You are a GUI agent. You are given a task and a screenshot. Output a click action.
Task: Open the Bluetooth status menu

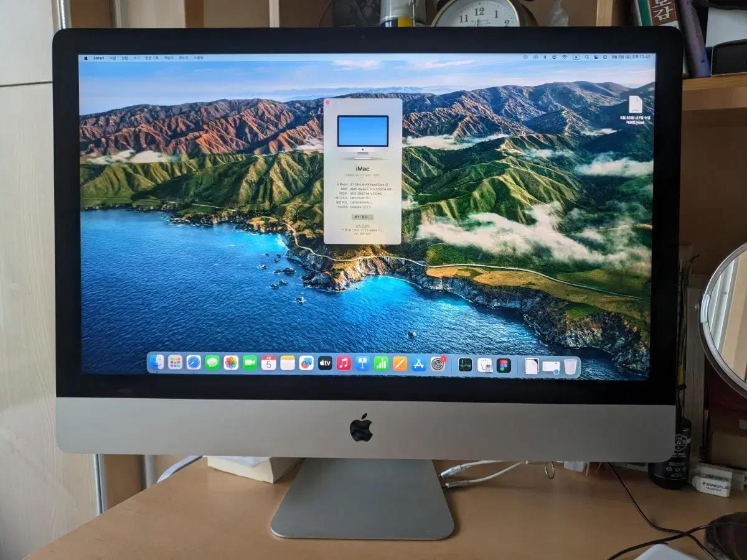click(x=545, y=57)
